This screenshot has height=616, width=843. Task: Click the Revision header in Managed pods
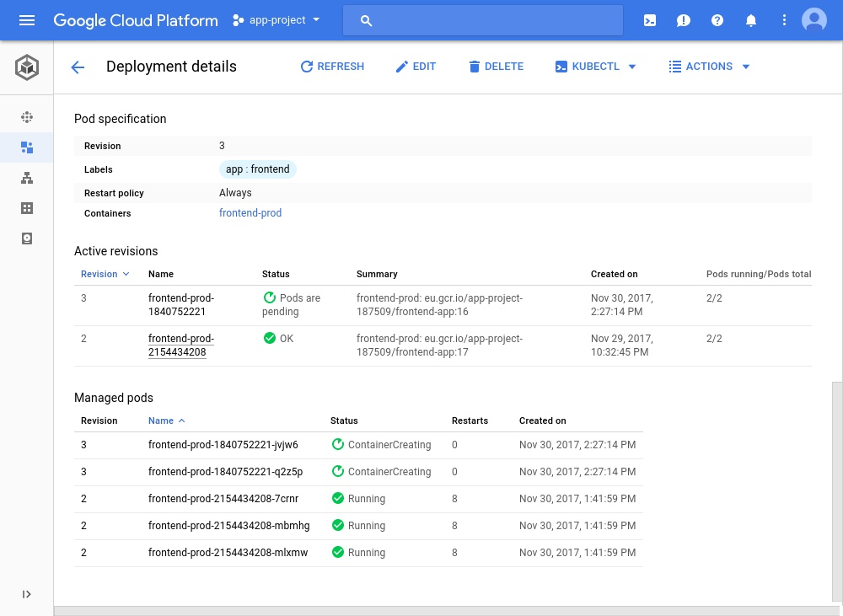click(x=99, y=420)
